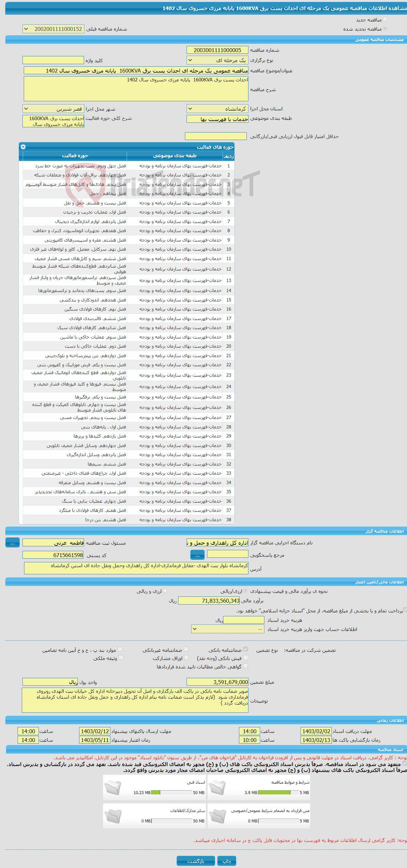Click the اسناد فنی file size bar
407x868 pixels.
[x=172, y=792]
